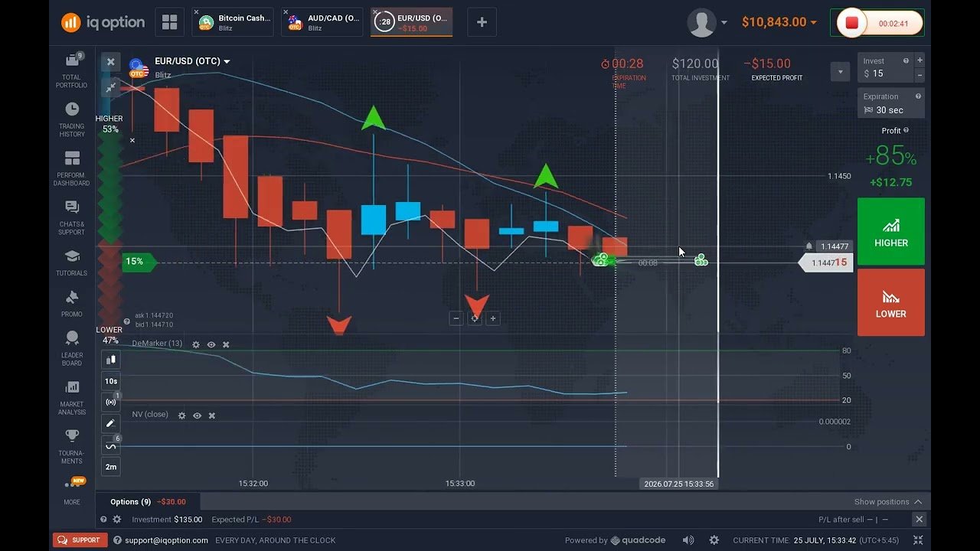
Task: Open More sidebar menu
Action: (x=72, y=491)
